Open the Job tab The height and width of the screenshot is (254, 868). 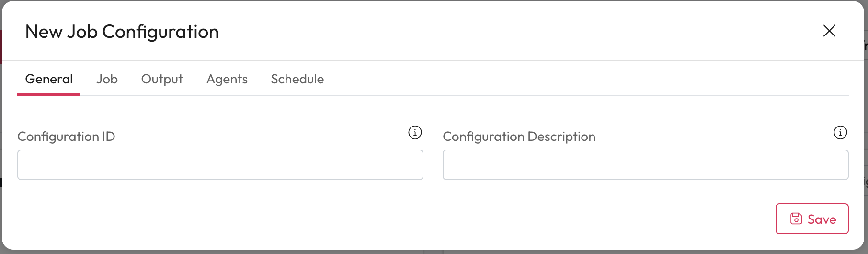point(107,79)
